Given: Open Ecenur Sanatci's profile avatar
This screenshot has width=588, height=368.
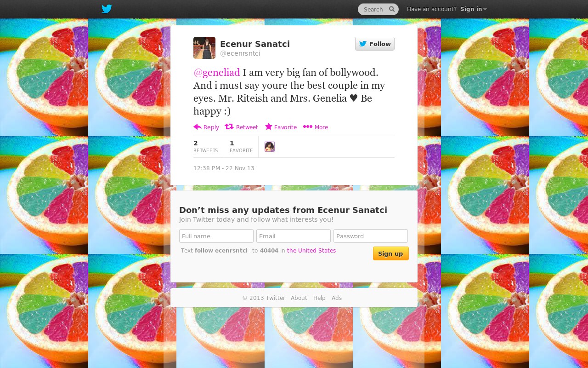Looking at the screenshot, I should (x=204, y=48).
